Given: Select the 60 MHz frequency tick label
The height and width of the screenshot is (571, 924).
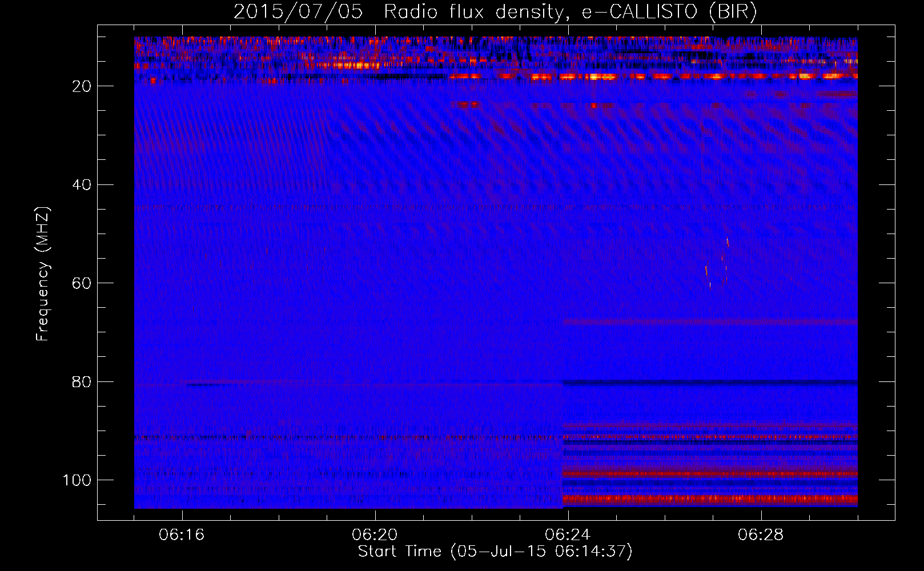Looking at the screenshot, I should click(82, 284).
